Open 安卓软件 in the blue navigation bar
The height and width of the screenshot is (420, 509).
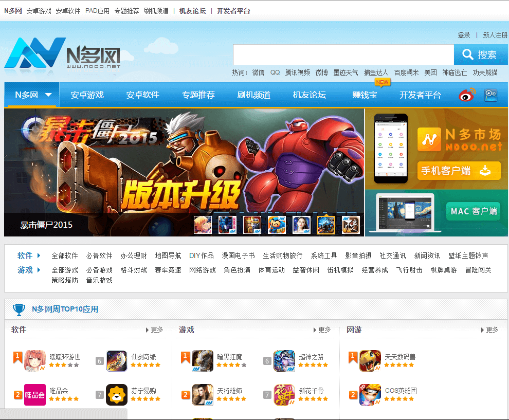[x=142, y=95]
